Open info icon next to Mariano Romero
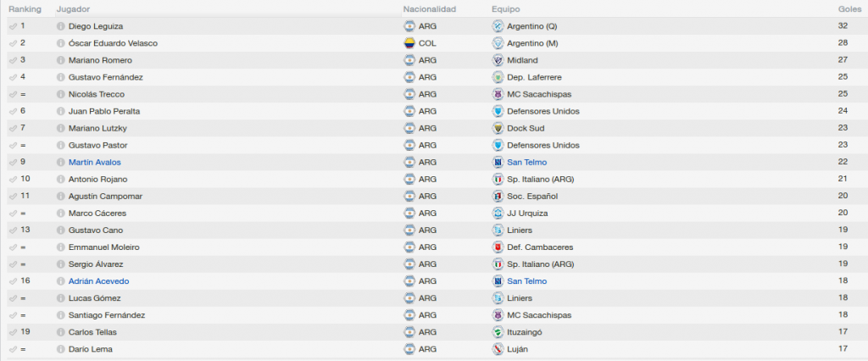Viewport: 868px width, 361px height. point(61,60)
